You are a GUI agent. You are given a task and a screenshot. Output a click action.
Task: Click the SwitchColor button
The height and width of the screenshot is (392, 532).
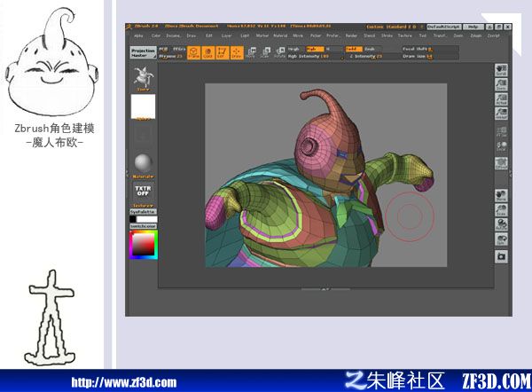[x=143, y=226]
